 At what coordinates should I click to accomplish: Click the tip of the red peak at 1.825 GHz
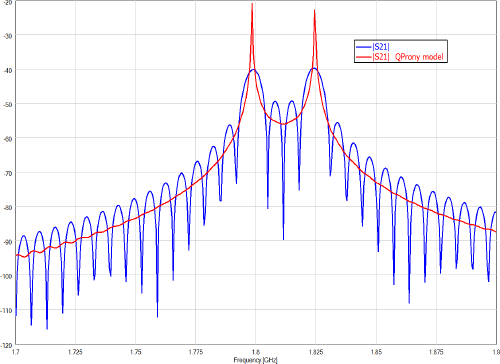point(314,11)
